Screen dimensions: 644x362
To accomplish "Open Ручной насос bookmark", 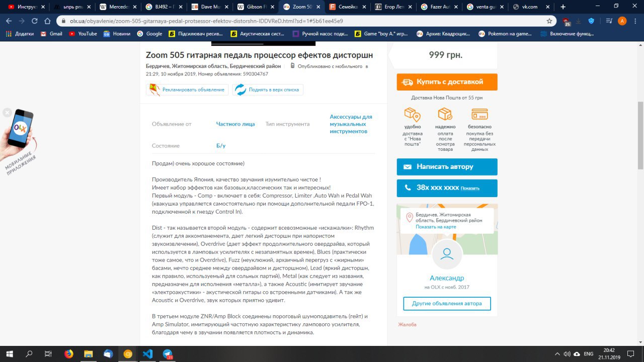I will click(x=321, y=34).
